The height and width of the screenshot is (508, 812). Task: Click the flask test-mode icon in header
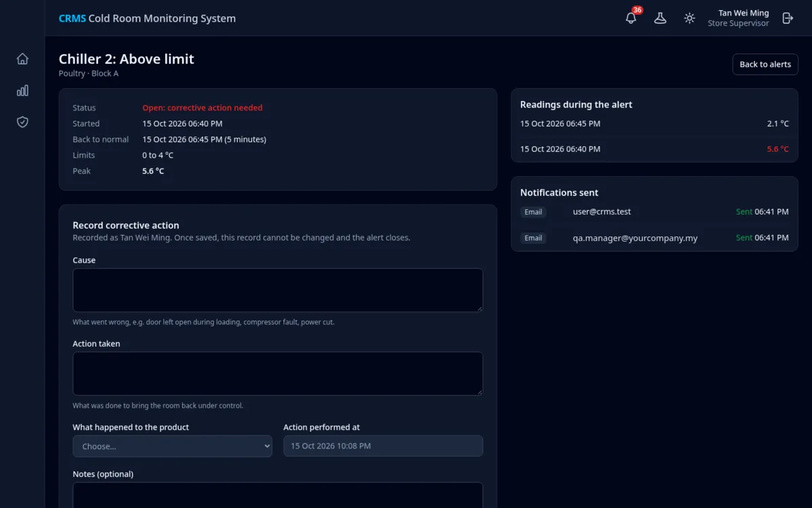click(x=660, y=18)
